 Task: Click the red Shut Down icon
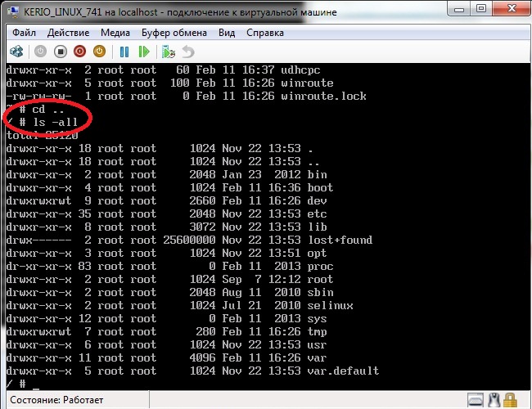79,51
